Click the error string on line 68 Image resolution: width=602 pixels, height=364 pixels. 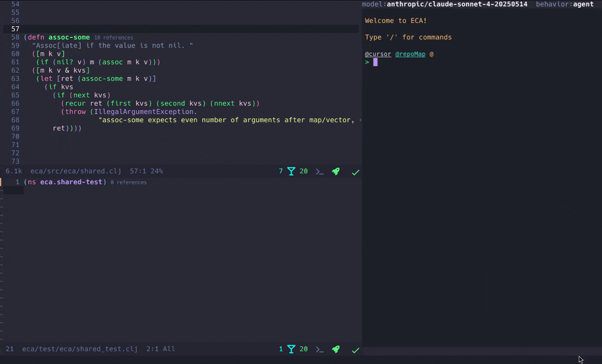[x=226, y=120]
